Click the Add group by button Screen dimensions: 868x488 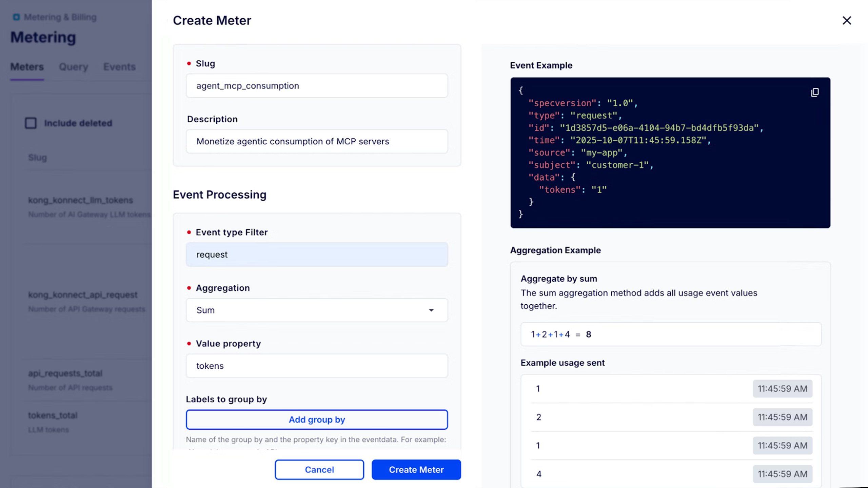point(316,420)
